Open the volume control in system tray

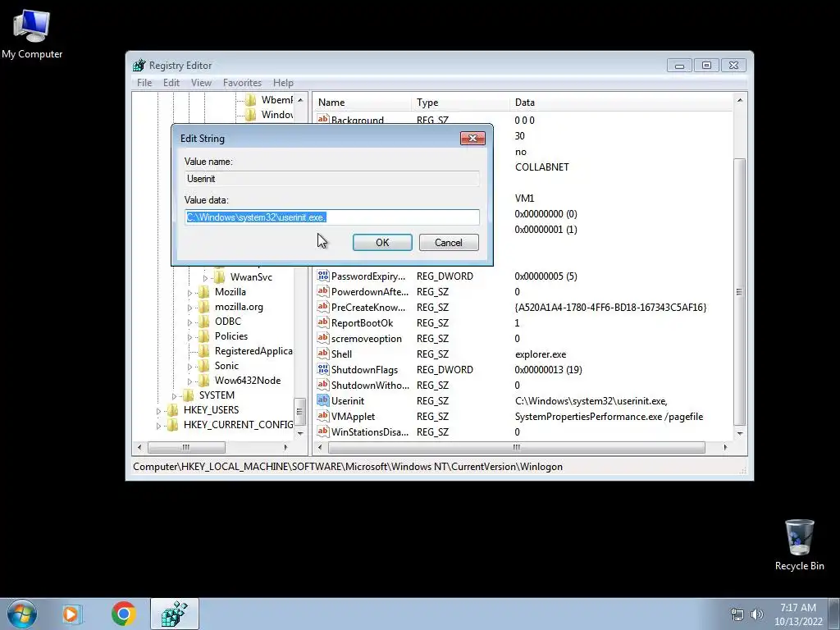(756, 614)
